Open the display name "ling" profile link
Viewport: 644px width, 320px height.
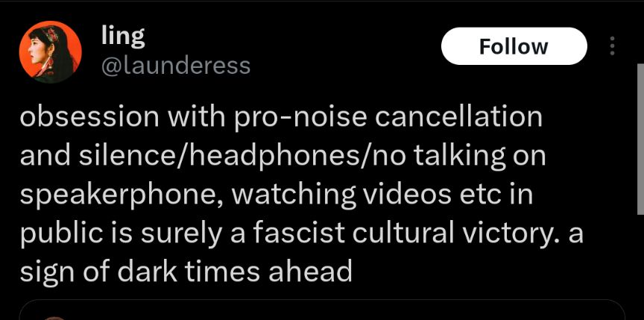[123, 37]
